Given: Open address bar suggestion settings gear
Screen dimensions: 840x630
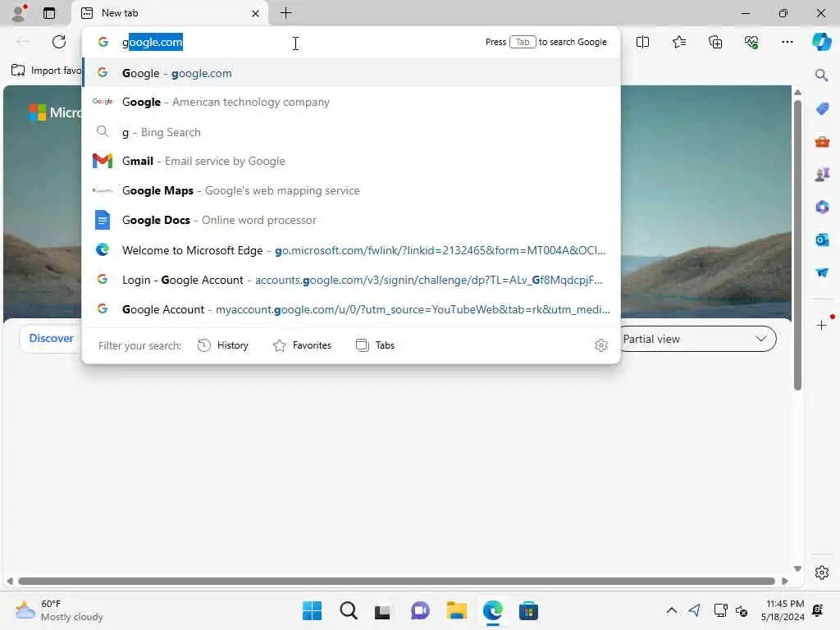Looking at the screenshot, I should 601,345.
